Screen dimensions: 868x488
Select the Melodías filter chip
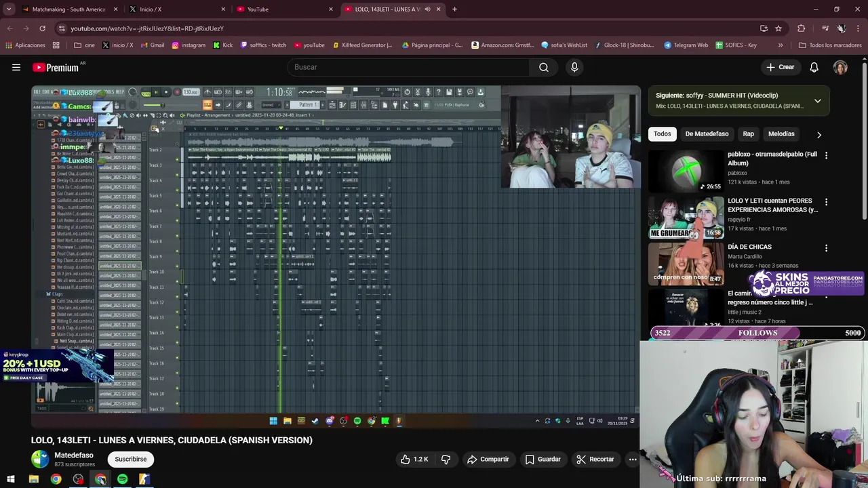[781, 134]
